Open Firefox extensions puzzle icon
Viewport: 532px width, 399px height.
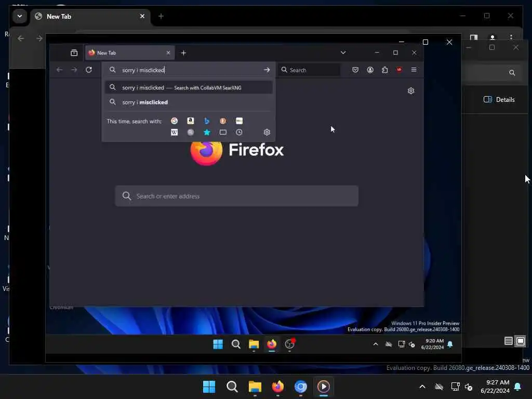(385, 70)
